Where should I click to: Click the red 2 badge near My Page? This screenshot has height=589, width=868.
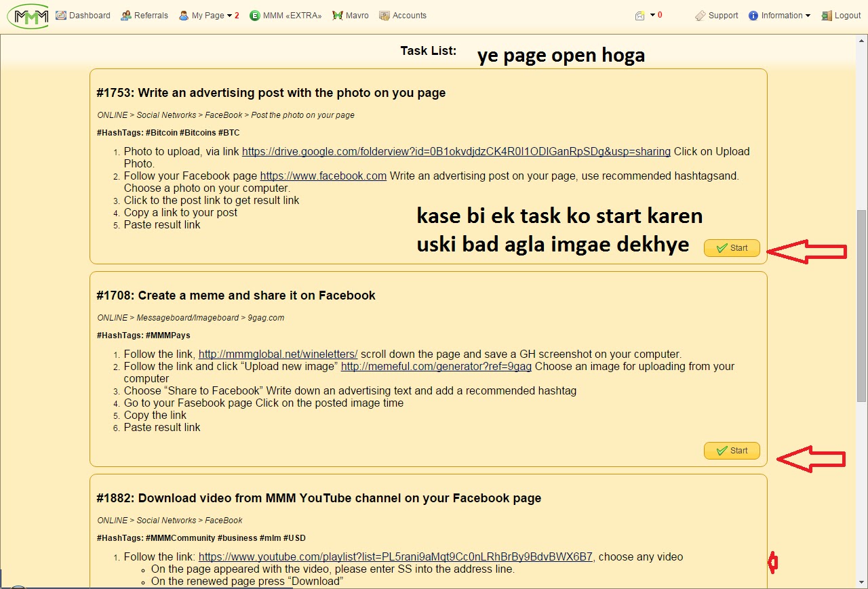point(237,16)
